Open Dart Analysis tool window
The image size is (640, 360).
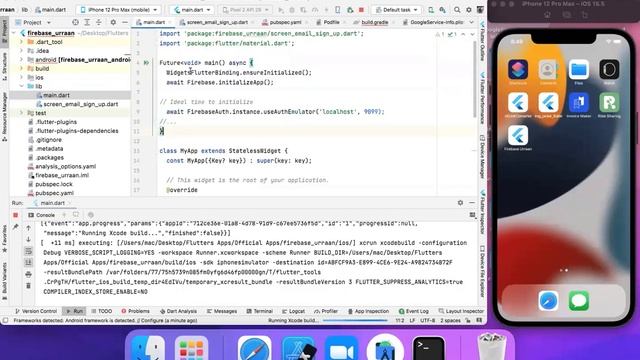coord(178,311)
